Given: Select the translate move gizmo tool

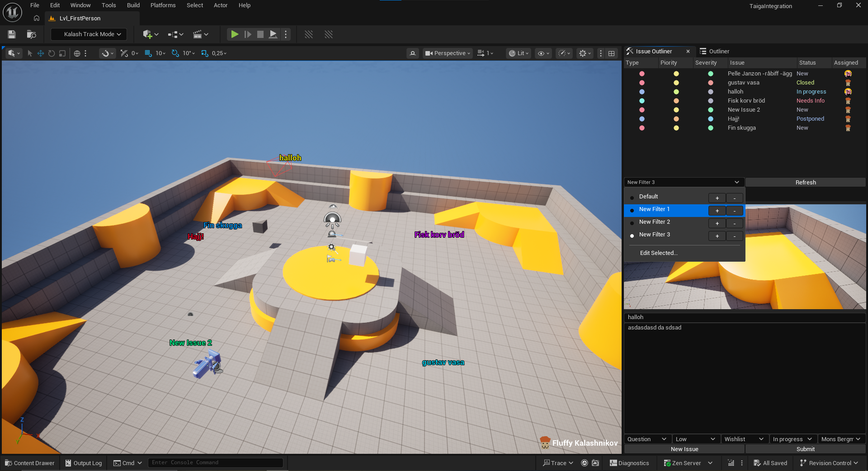Looking at the screenshot, I should [41, 53].
